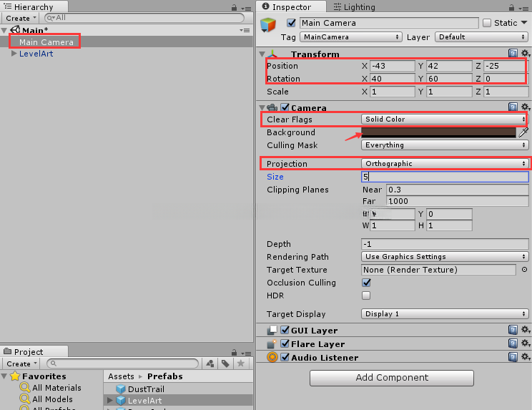This screenshot has width=532, height=410.
Task: Open the Transform help reference icon
Action: tap(513, 53)
